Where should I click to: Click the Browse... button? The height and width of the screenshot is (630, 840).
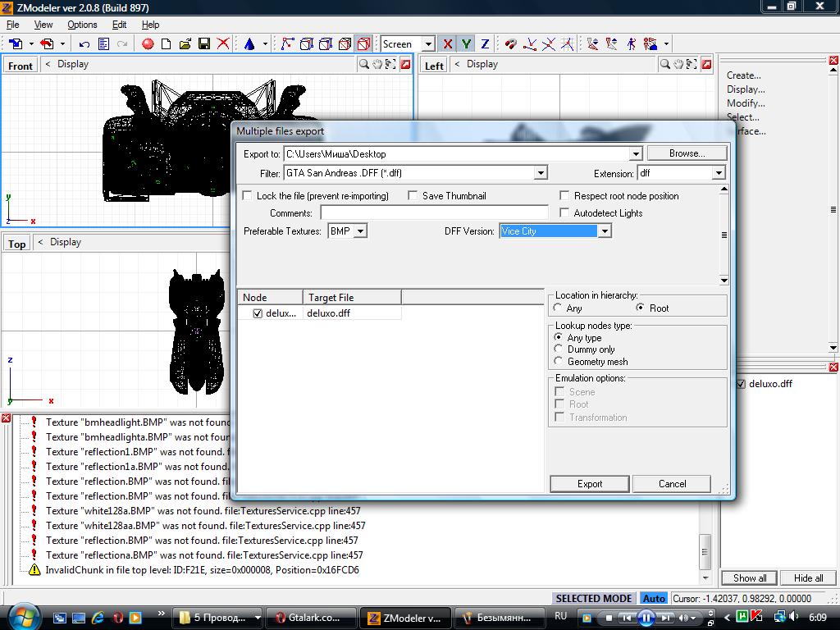pyautogui.click(x=687, y=153)
